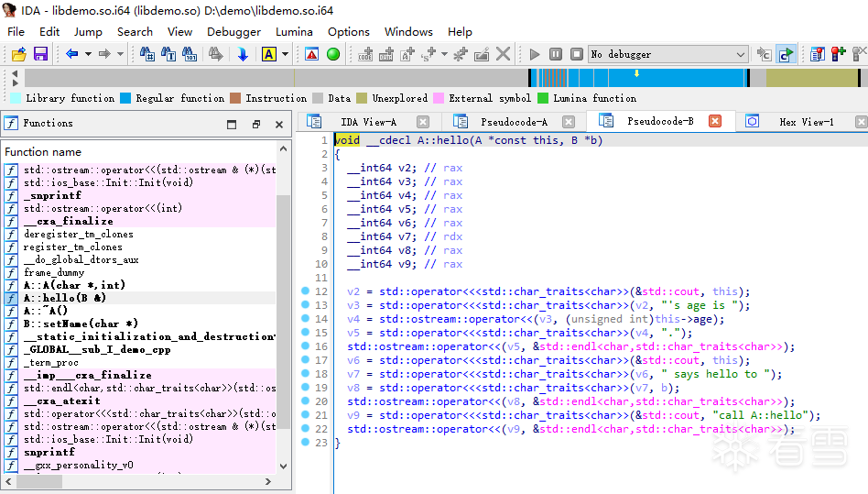This screenshot has height=494, width=868.
Task: Click the green circle toolbar icon
Action: [x=333, y=54]
